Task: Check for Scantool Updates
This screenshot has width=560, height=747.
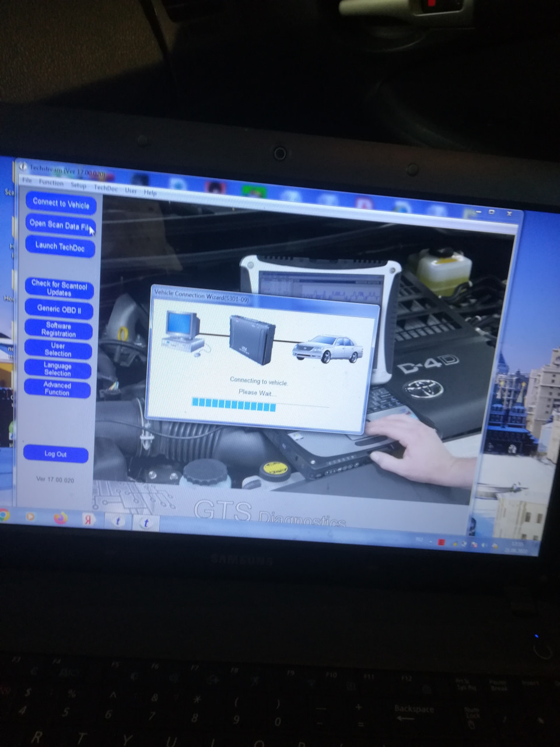Action: click(59, 288)
